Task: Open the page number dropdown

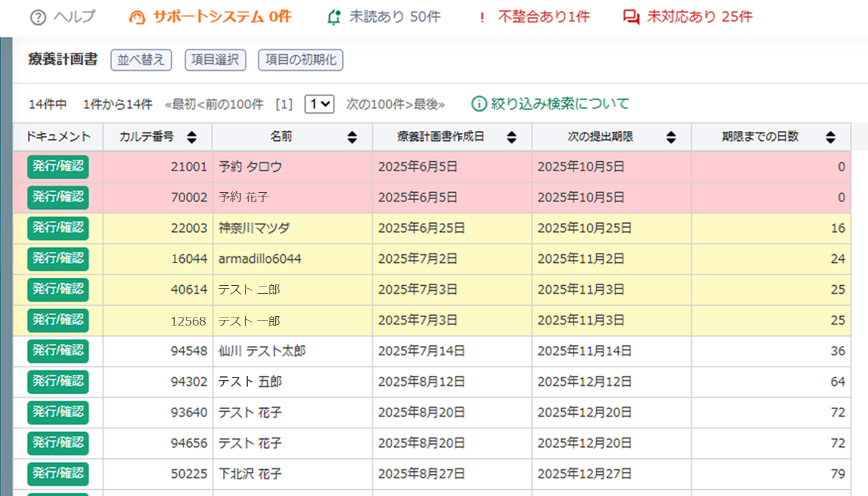Action: (319, 104)
